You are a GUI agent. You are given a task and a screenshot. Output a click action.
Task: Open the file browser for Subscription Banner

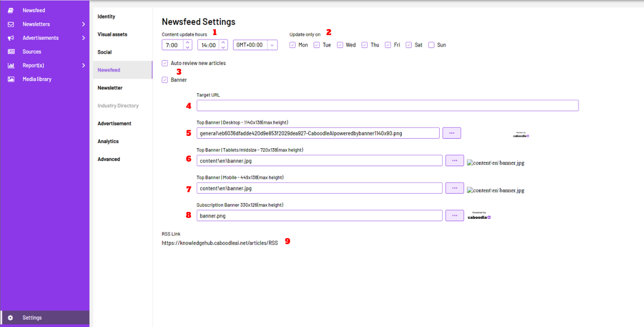point(454,215)
